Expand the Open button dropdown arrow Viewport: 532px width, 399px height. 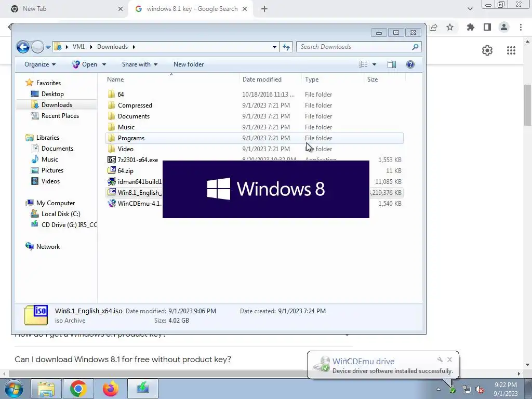point(104,64)
